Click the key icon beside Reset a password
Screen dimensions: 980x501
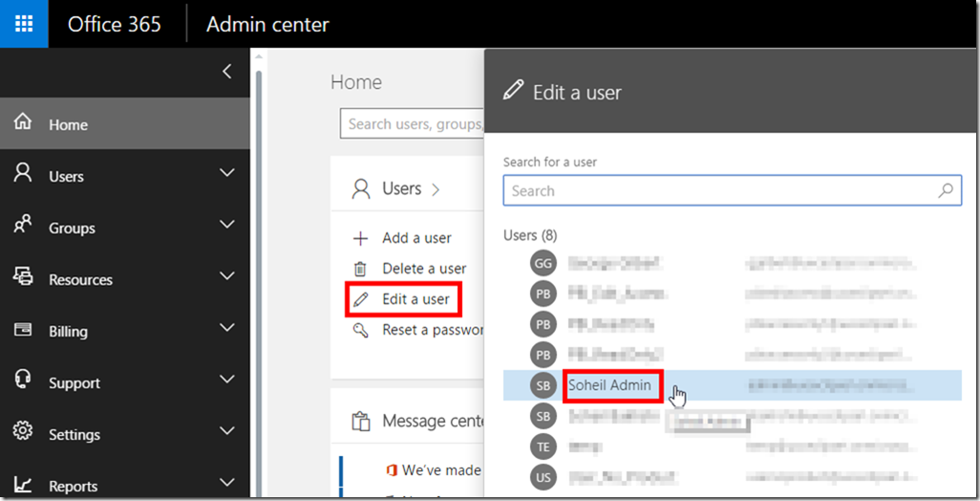[361, 330]
